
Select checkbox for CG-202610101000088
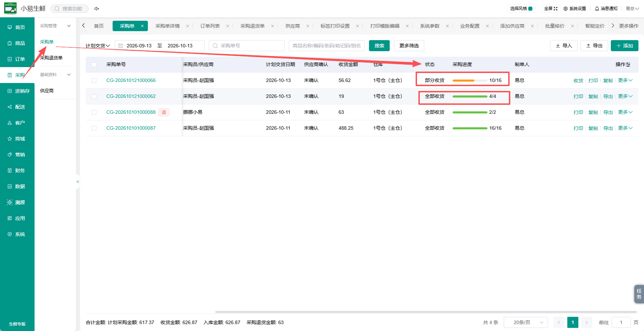click(94, 112)
